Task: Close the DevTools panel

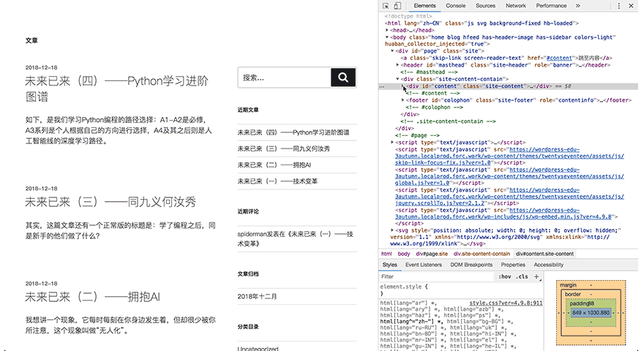Action: point(632,6)
